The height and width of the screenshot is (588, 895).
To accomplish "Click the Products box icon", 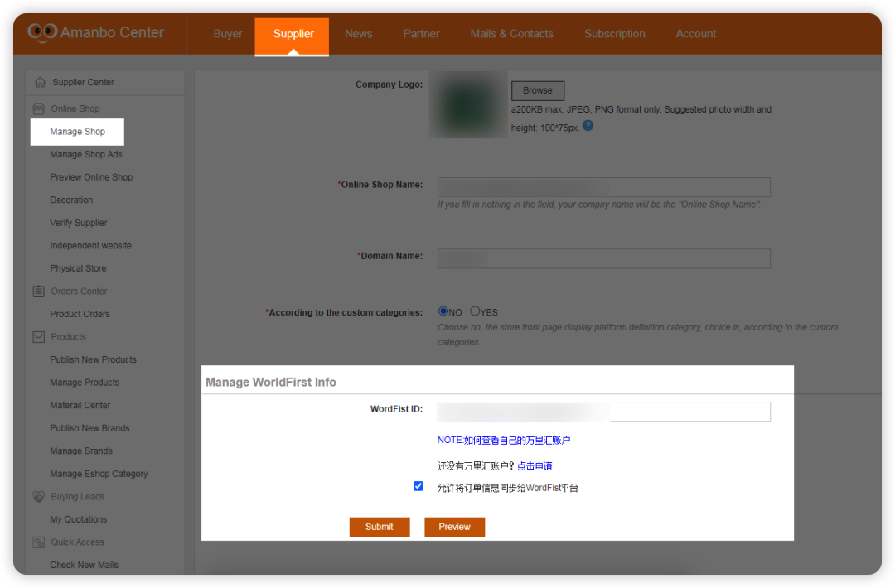I will click(39, 337).
